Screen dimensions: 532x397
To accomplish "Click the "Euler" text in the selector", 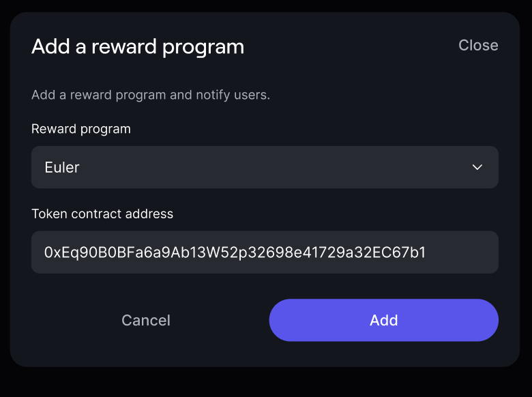I will click(x=62, y=168).
